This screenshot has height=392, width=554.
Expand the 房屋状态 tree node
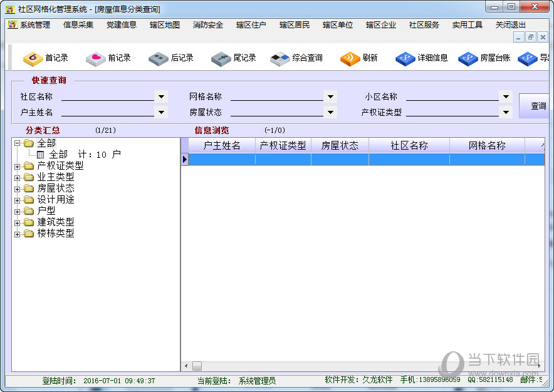(x=17, y=189)
